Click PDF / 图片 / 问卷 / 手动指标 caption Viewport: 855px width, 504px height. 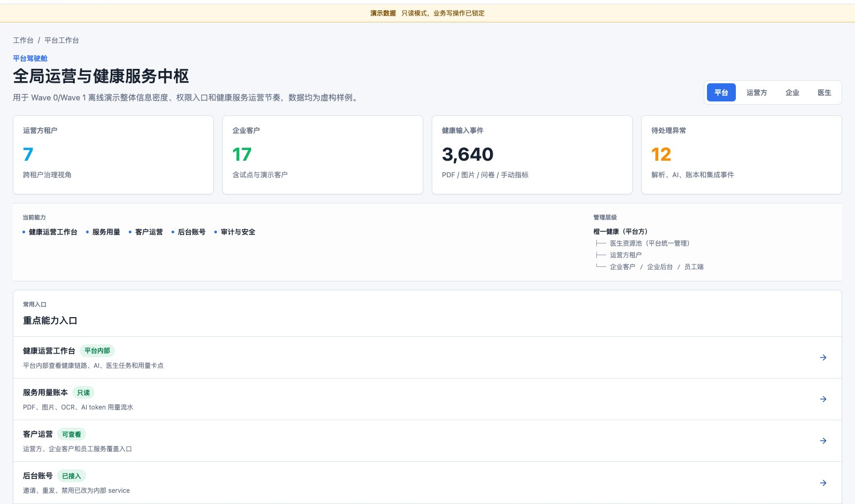point(485,175)
